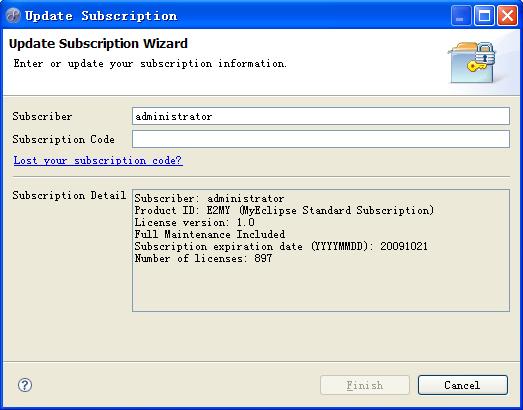This screenshot has width=523, height=410.
Task: Click the application icon in the title bar
Action: pos(13,15)
